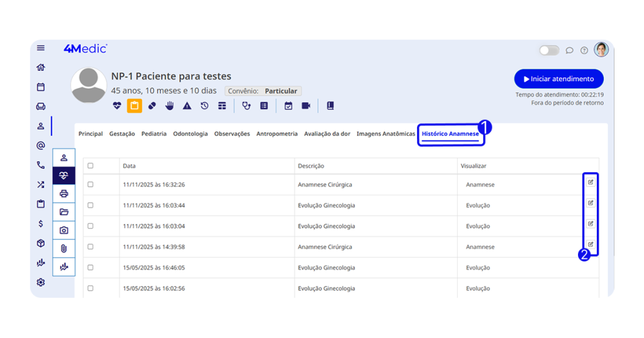Click the user avatar in top right
Screen dimensions: 644x338
point(601,50)
